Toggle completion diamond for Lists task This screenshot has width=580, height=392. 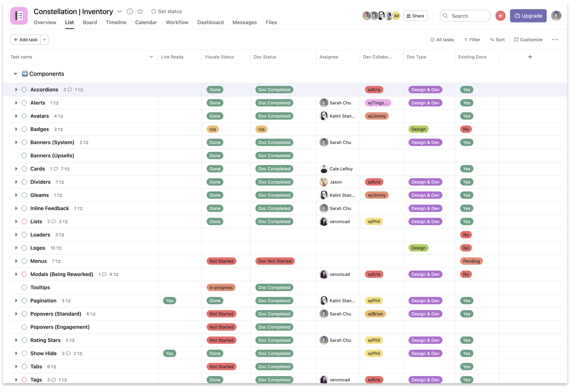(24, 222)
